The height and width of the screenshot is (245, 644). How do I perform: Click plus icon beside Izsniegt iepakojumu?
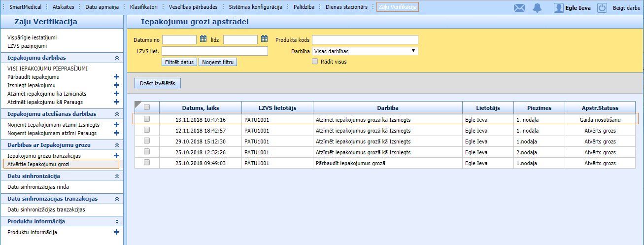117,85
